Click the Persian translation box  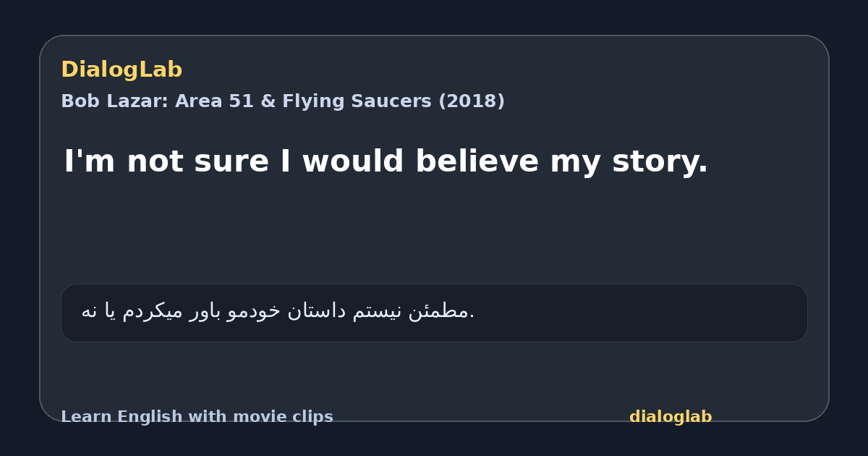[x=434, y=313]
